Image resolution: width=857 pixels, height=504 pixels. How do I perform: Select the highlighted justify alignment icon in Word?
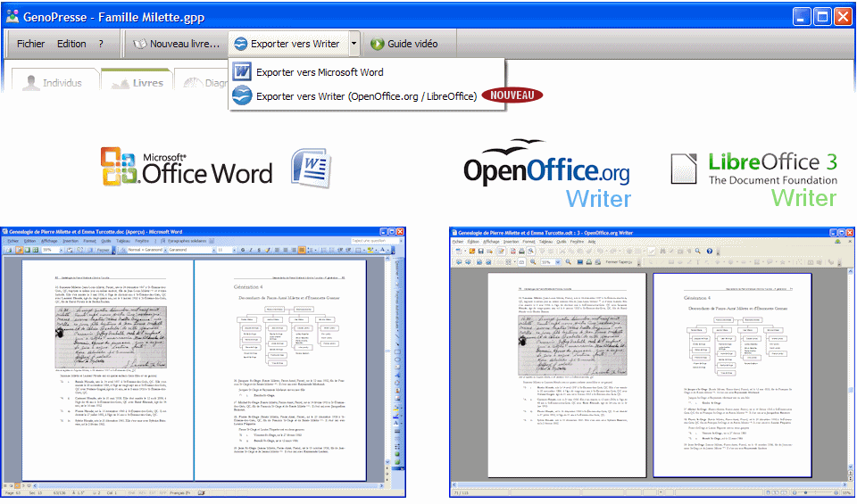(x=302, y=250)
